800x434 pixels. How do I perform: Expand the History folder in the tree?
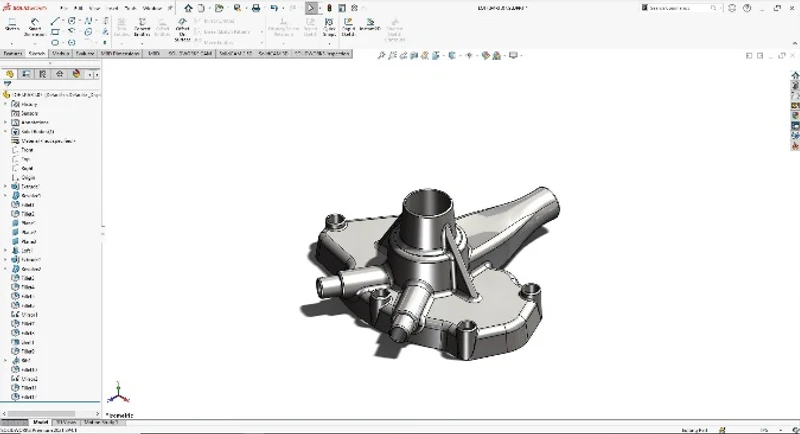point(6,104)
